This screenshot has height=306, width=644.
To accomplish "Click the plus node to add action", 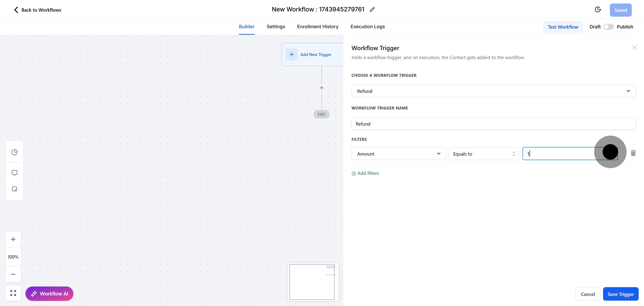I will (322, 88).
